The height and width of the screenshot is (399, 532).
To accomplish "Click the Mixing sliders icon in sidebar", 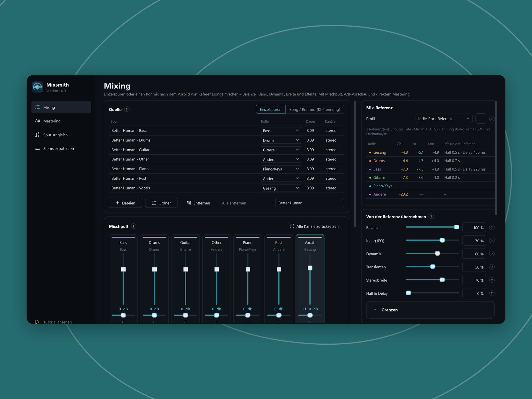I will tap(37, 107).
